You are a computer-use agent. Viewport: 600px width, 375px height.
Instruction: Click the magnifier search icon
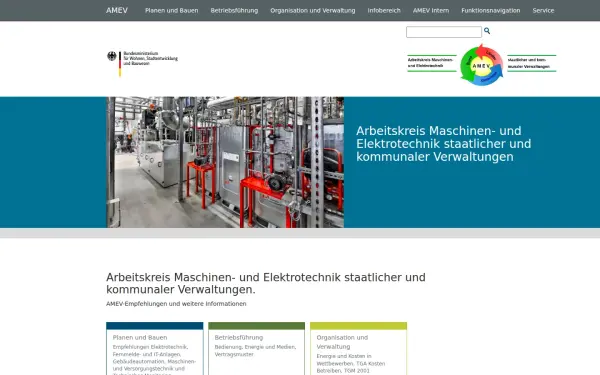[x=487, y=31]
